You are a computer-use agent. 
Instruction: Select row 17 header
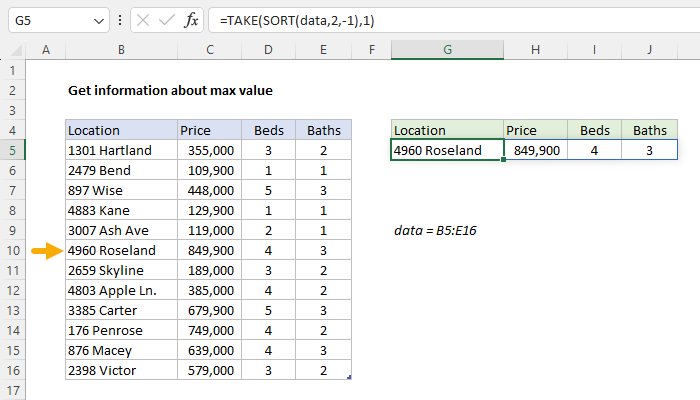coord(12,390)
